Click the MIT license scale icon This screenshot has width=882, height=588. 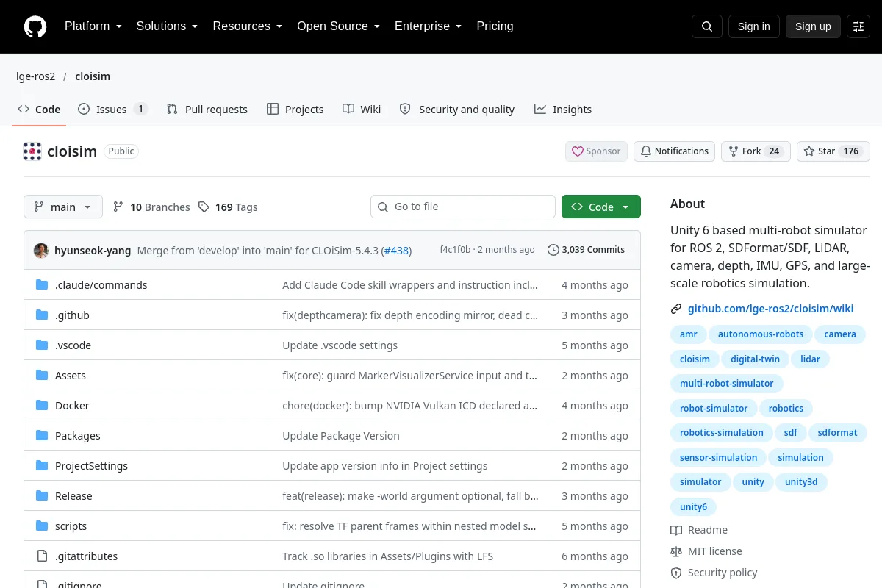pyautogui.click(x=676, y=551)
